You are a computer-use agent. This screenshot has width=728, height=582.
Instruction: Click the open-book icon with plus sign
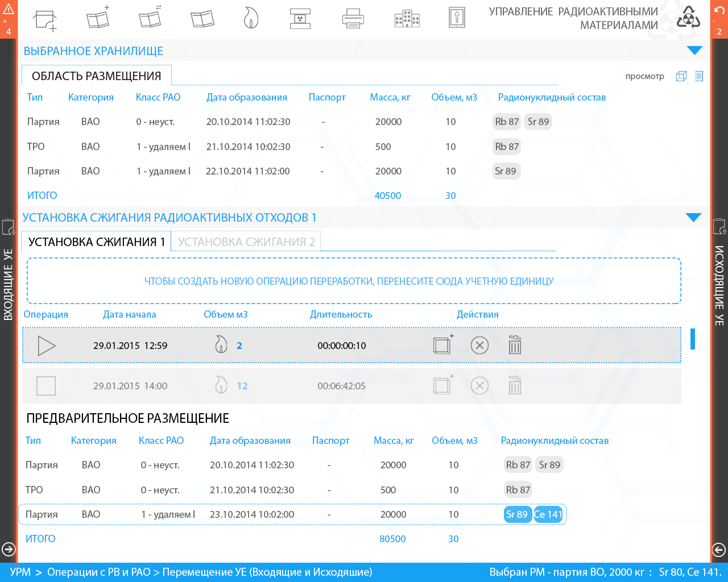(98, 18)
